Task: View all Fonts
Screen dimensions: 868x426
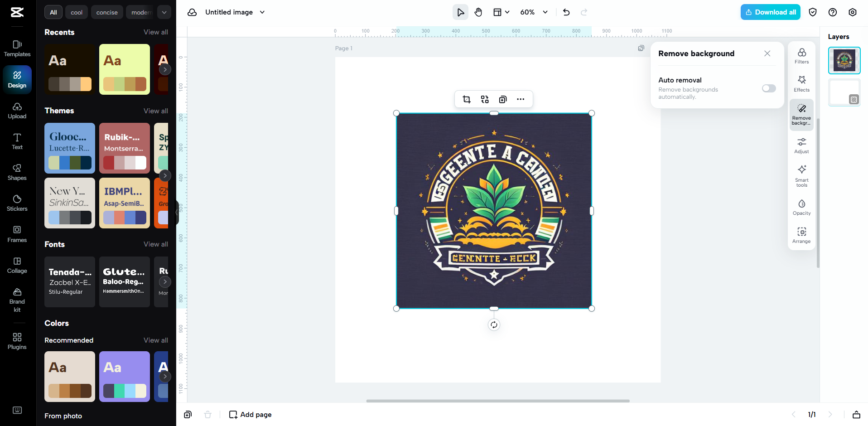Action: pos(155,244)
